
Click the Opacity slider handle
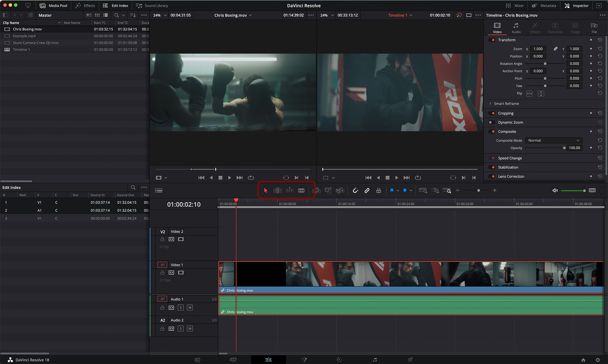point(564,148)
